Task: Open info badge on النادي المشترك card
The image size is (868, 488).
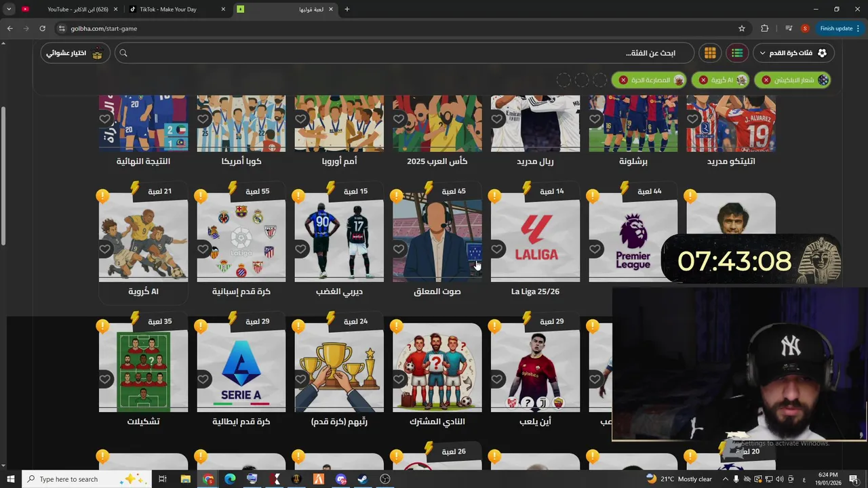Action: click(x=397, y=327)
